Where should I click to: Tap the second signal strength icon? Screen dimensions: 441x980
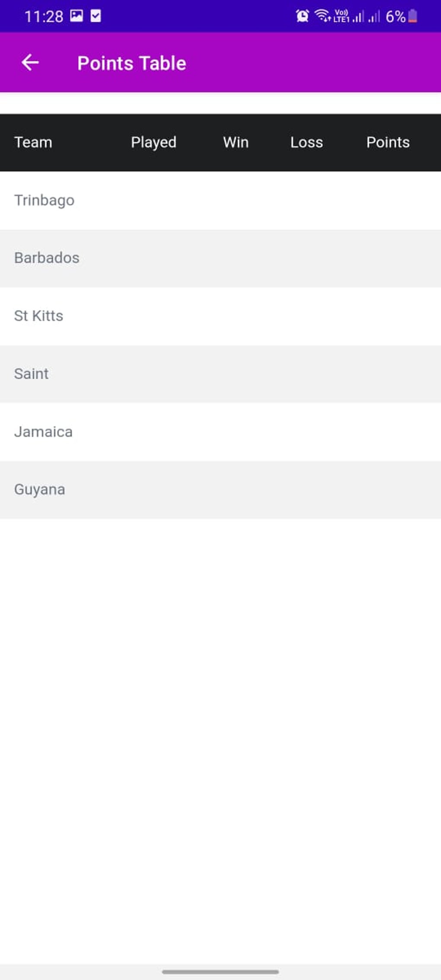[374, 16]
